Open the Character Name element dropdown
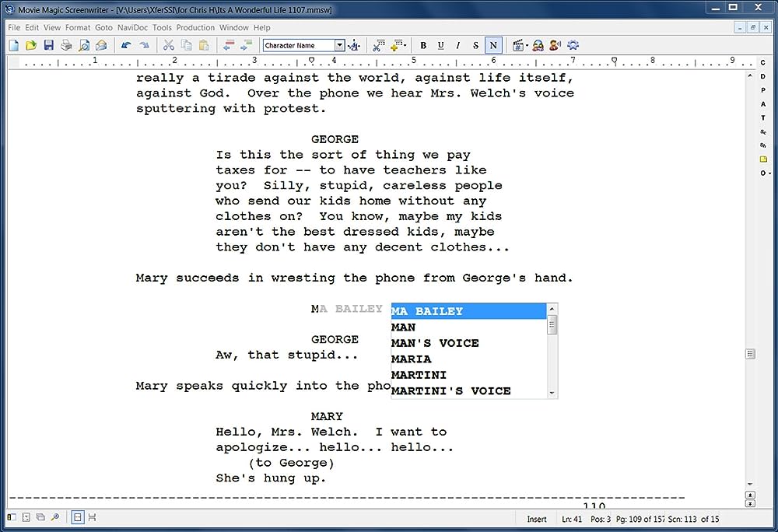Viewport: 778px width, 532px height. point(339,46)
